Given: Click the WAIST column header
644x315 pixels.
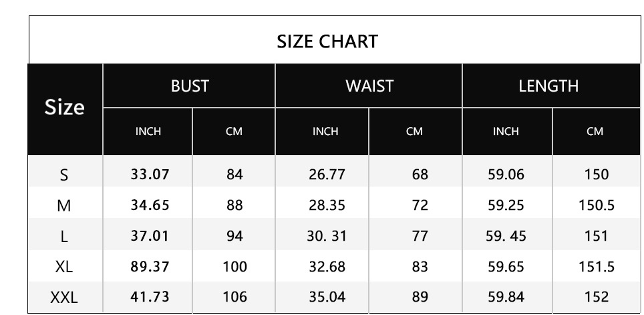Looking at the screenshot, I should [369, 86].
